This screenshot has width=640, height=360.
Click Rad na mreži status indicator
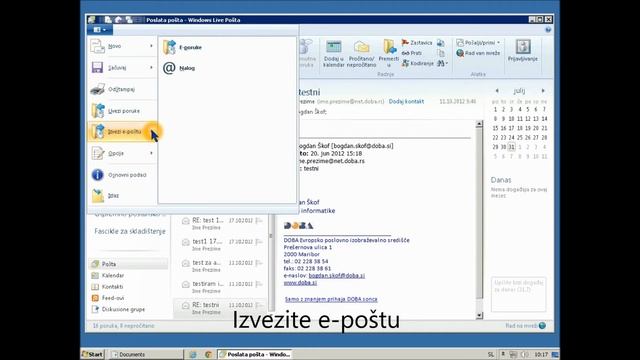point(525,326)
